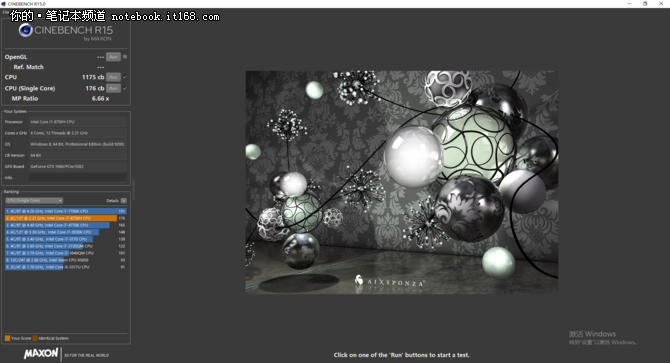
Task: Run the CPU (Single Core) benchmark
Action: 113,88
